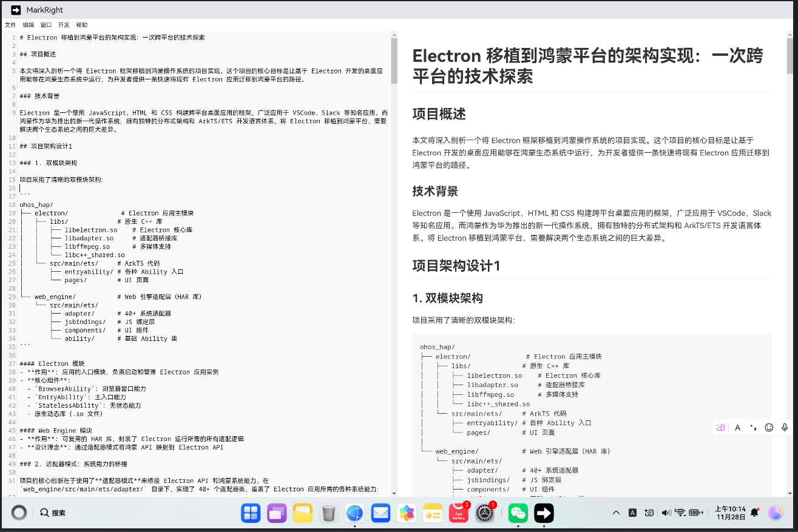Open the Mail app from the dock
The width and height of the screenshot is (798, 532).
(380, 513)
